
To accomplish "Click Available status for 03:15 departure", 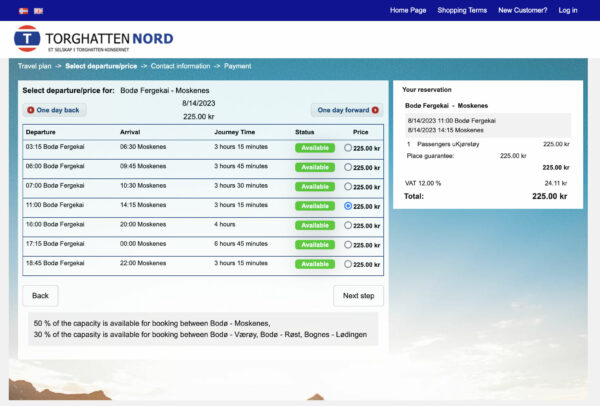I will coord(315,148).
